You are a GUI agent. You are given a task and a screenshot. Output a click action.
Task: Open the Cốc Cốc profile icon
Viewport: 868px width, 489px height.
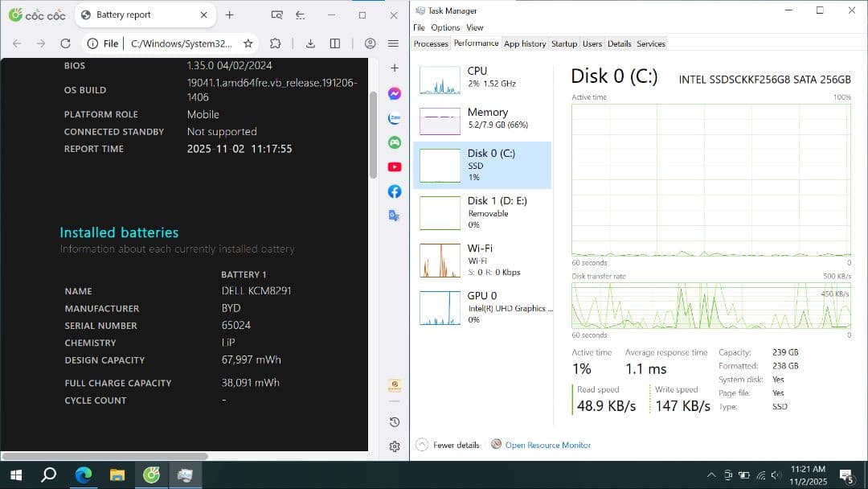pos(371,43)
